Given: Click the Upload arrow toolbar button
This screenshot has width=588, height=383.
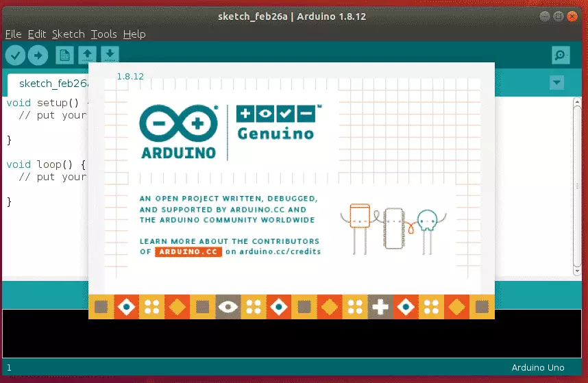Looking at the screenshot, I should (38, 55).
